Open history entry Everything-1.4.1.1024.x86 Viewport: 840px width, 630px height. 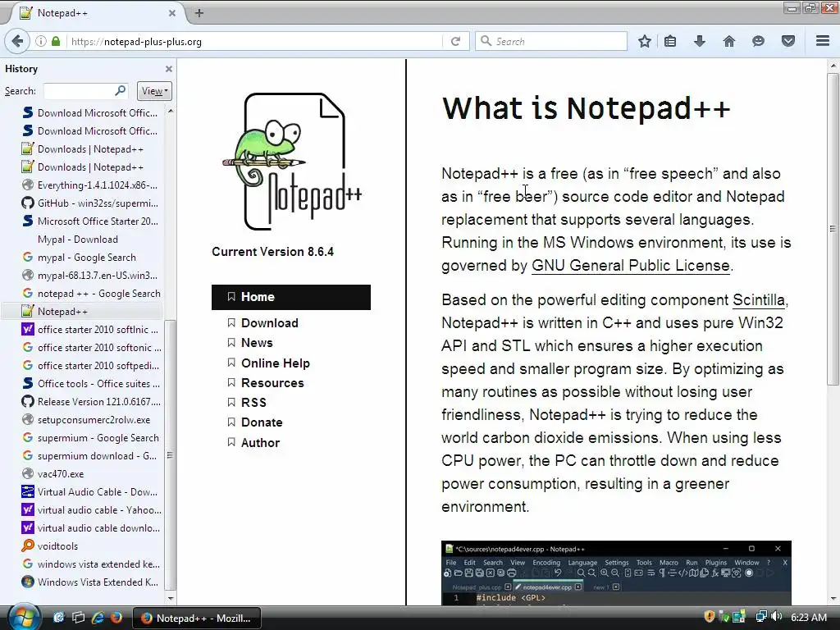click(89, 185)
